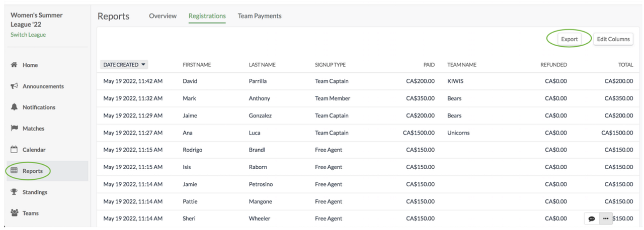Click the Notifications bell icon
This screenshot has width=644, height=230.
pos(14,107)
